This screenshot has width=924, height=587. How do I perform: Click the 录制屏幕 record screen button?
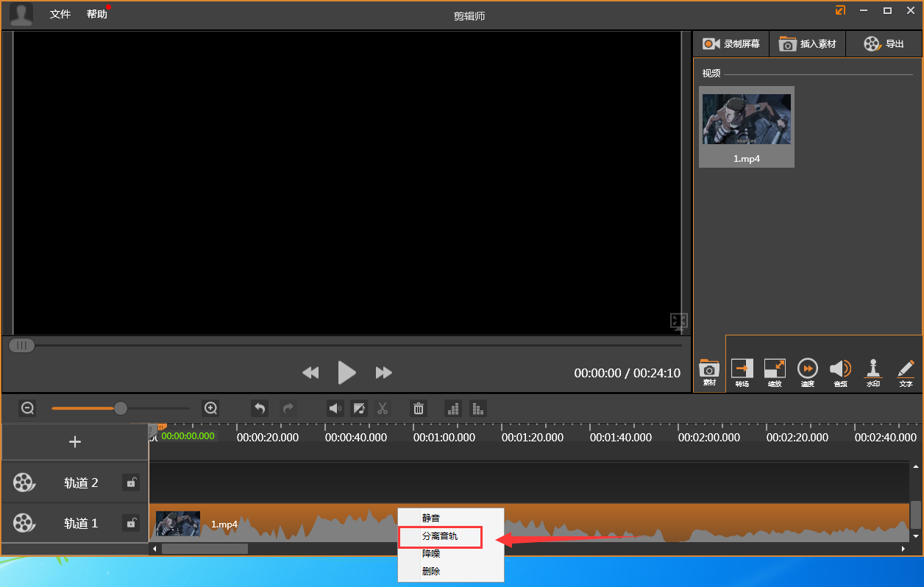click(x=731, y=44)
